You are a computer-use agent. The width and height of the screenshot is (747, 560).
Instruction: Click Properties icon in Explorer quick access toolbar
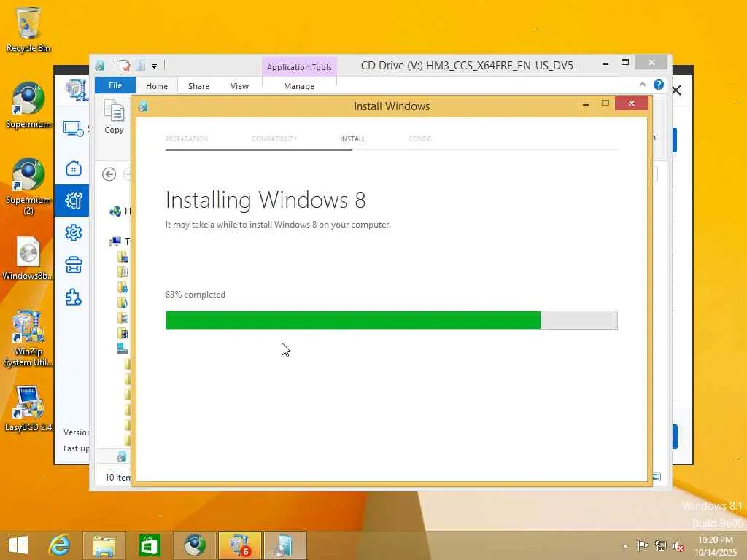(x=124, y=65)
